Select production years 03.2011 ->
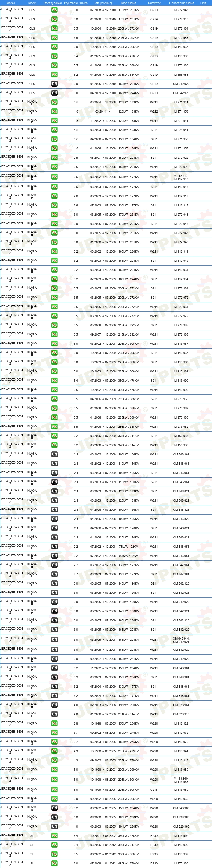Viewport: 212px width, 868px height. [x=102, y=111]
